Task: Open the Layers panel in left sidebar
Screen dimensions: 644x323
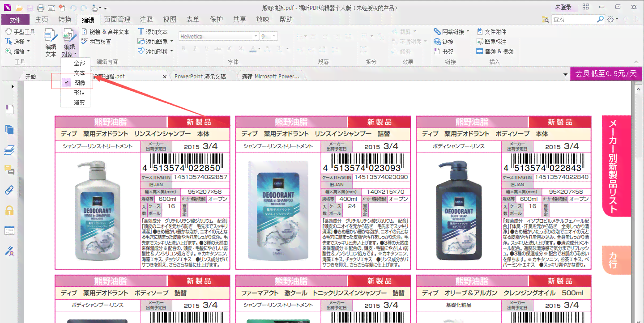Action: [x=9, y=150]
